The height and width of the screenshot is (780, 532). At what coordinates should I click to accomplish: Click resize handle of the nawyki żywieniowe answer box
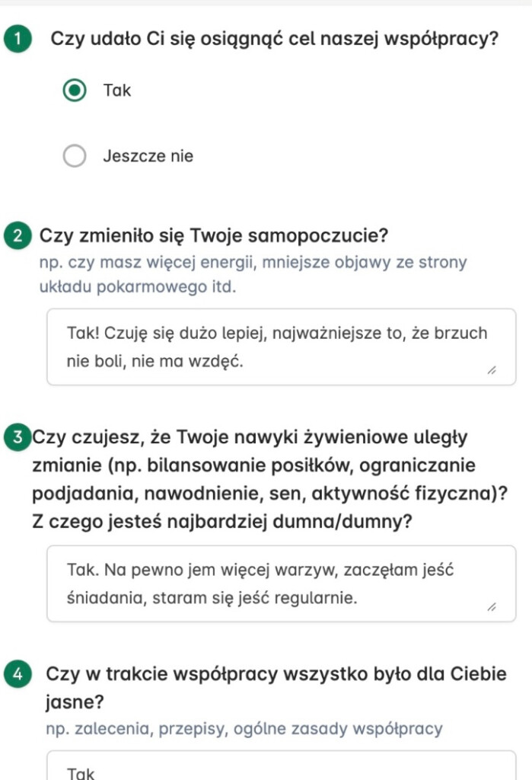point(491,608)
